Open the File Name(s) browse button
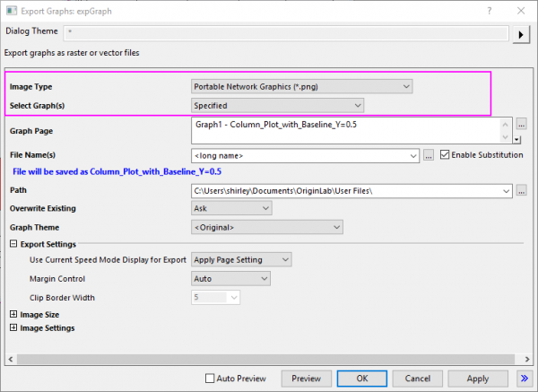This screenshot has width=538, height=392. pos(429,155)
